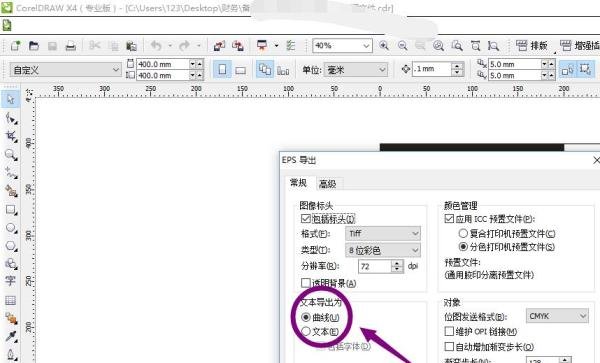The height and width of the screenshot is (363, 600).
Task: Click page height 400.0 mm field
Action: pos(163,75)
